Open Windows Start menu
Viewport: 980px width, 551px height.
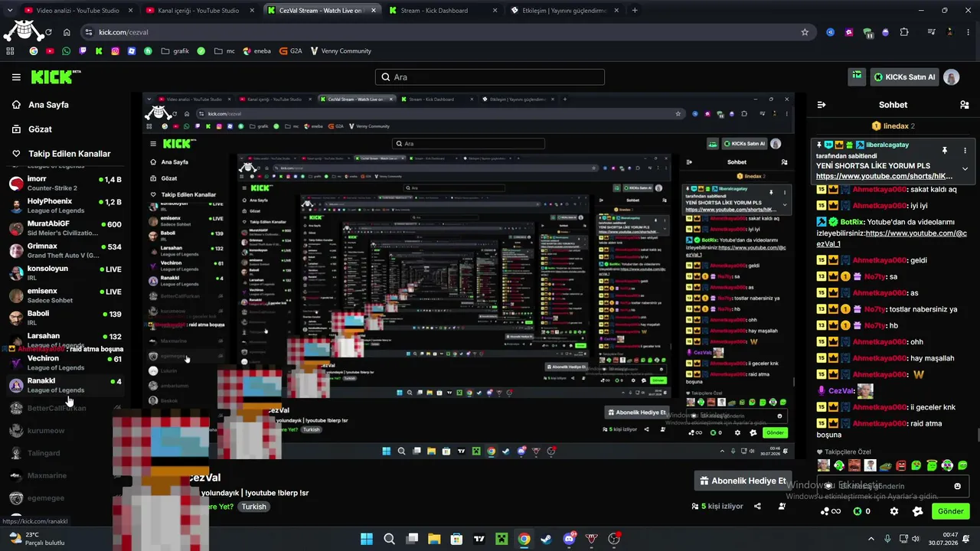coord(367,539)
